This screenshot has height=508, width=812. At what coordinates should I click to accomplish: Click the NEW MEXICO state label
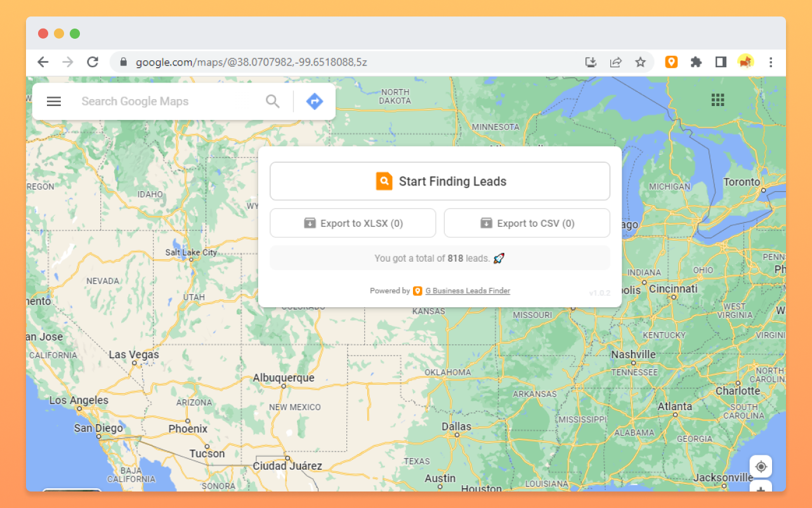tap(295, 407)
